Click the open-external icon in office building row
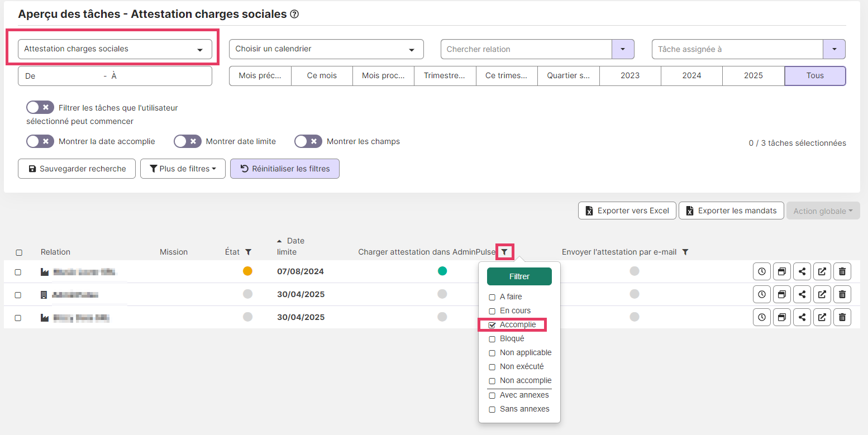Image resolution: width=868 pixels, height=435 pixels. click(x=822, y=295)
